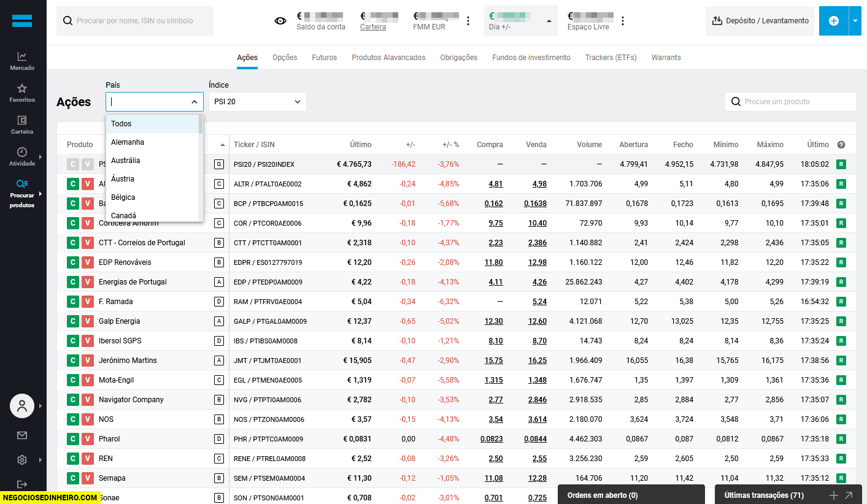This screenshot has width=867, height=504.
Task: Switch to the Fundos de investimento tab
Action: pyautogui.click(x=531, y=58)
